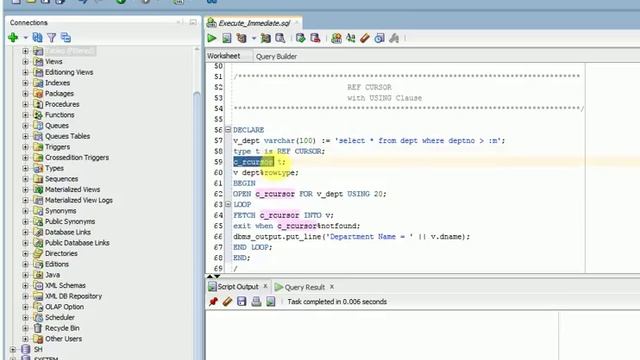Viewport: 640px width, 360px height.
Task: Open the Explain Plan dropdown arrow
Action: pyautogui.click(x=253, y=38)
